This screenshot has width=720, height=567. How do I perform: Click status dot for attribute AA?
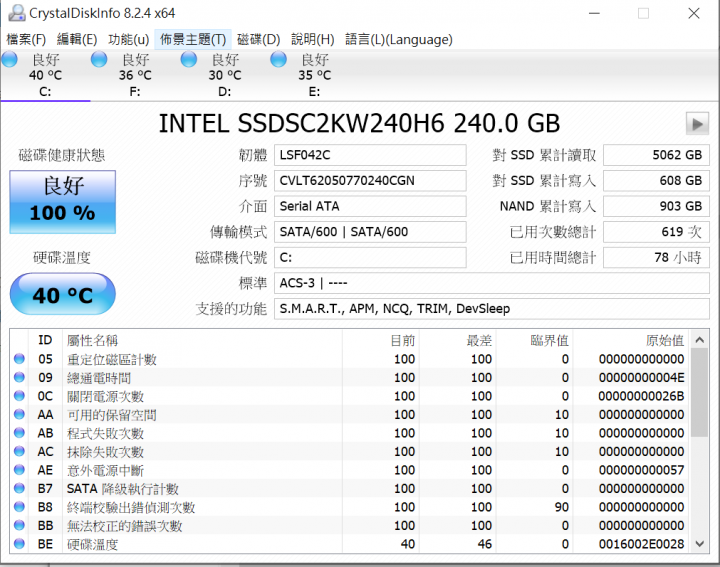click(19, 414)
